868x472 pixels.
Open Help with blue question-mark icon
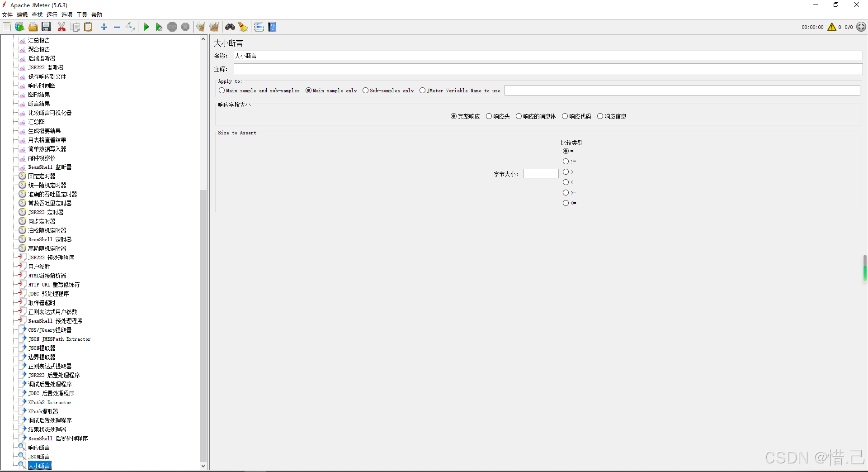272,27
